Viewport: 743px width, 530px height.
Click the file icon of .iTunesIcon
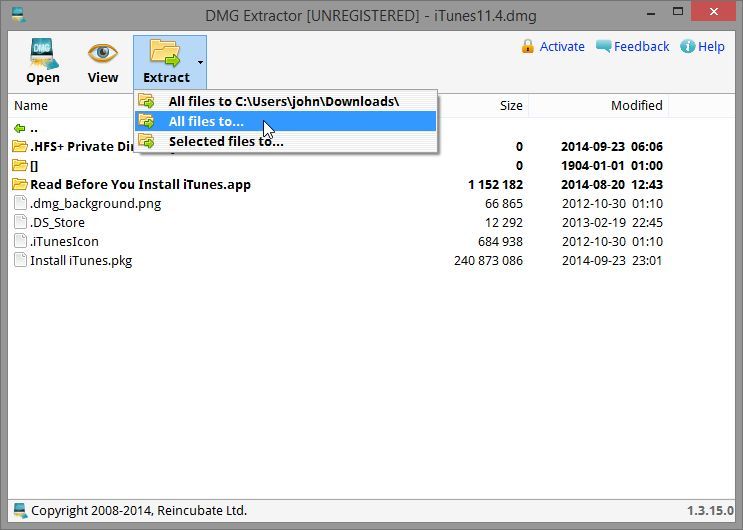coord(20,241)
